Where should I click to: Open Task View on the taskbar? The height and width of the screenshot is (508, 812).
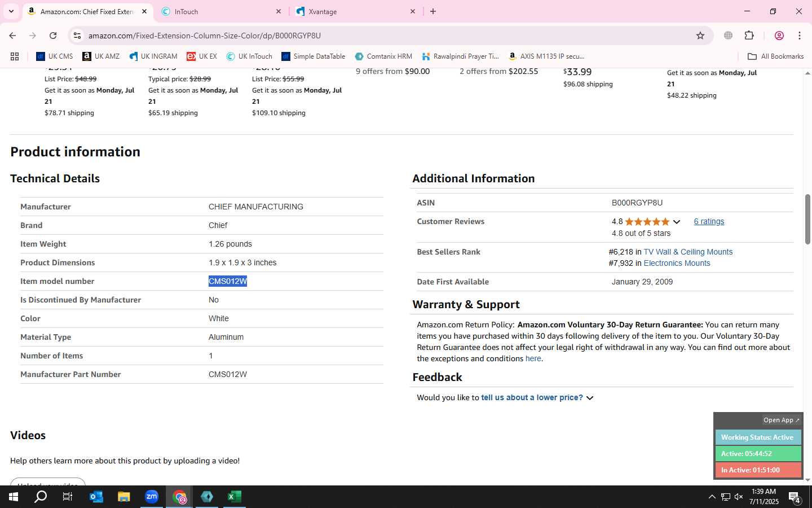(x=68, y=497)
